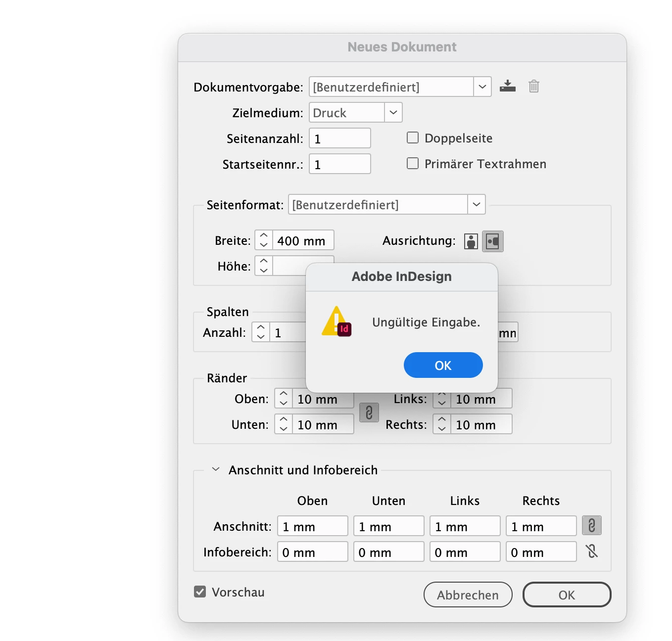672x641 pixels.
Task: Click the Anschnitt Unten field
Action: coord(389,526)
